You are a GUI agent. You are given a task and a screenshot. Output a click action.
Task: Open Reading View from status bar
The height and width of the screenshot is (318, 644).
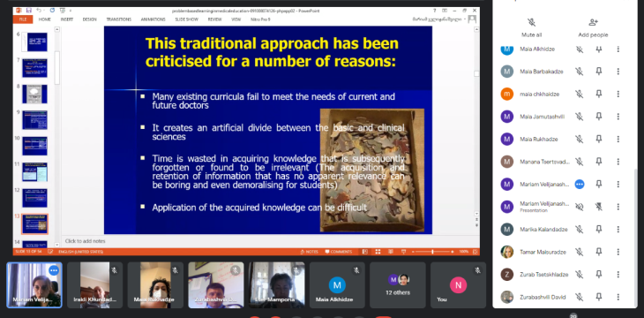click(x=391, y=252)
